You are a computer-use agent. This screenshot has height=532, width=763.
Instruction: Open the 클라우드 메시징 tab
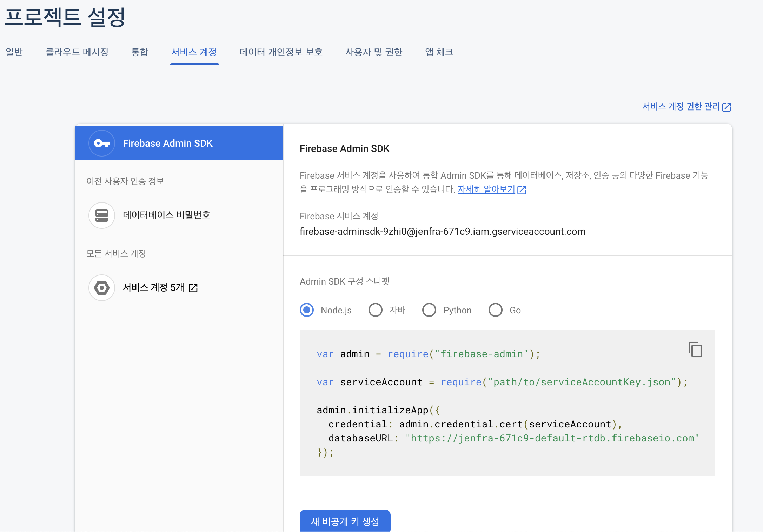click(x=77, y=52)
